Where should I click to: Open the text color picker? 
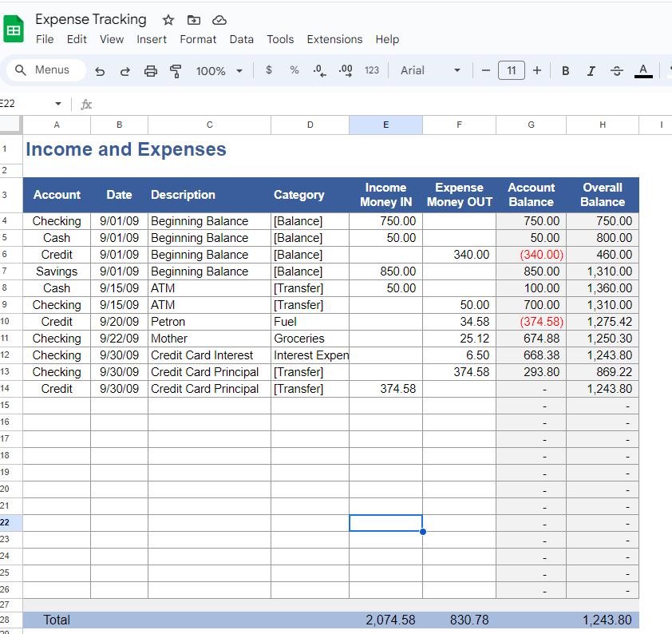(x=643, y=71)
